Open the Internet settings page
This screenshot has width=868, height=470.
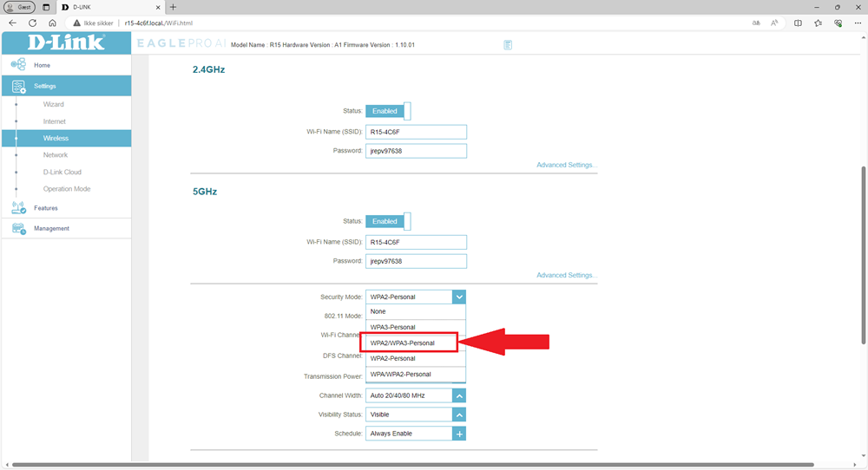click(x=54, y=121)
